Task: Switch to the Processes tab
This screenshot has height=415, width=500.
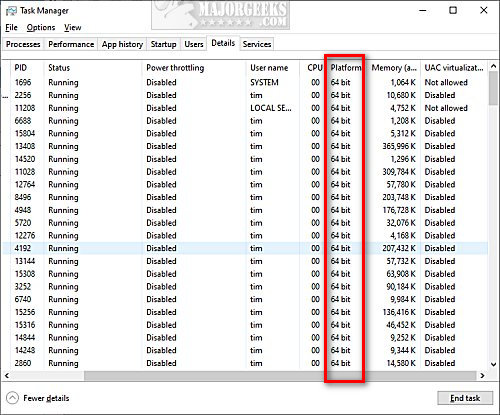Action: pos(23,44)
